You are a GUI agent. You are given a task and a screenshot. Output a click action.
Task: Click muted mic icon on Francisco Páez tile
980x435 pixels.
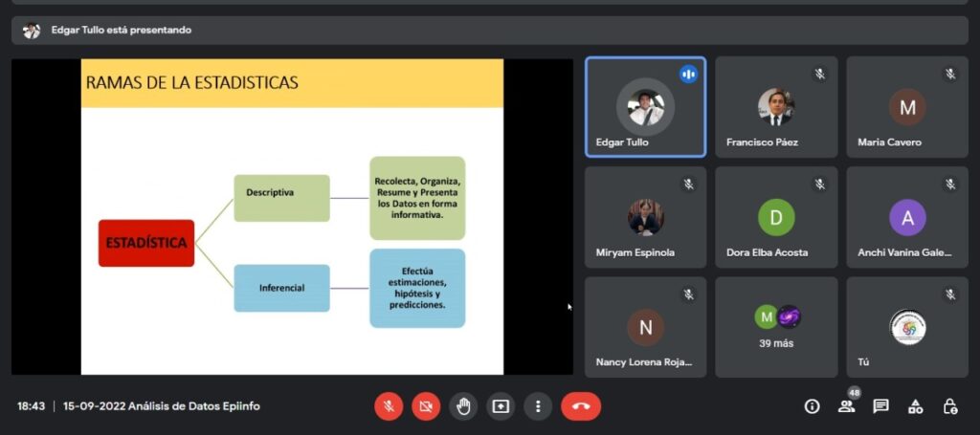(819, 75)
